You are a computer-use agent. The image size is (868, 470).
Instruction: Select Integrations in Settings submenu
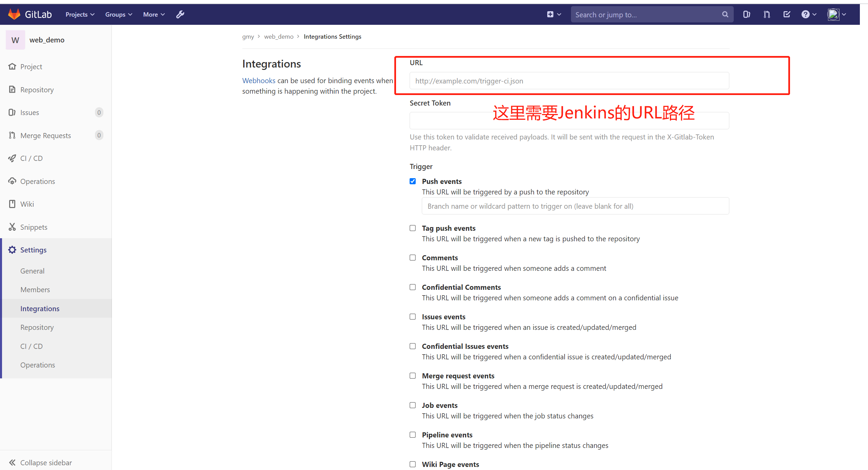[x=40, y=308]
